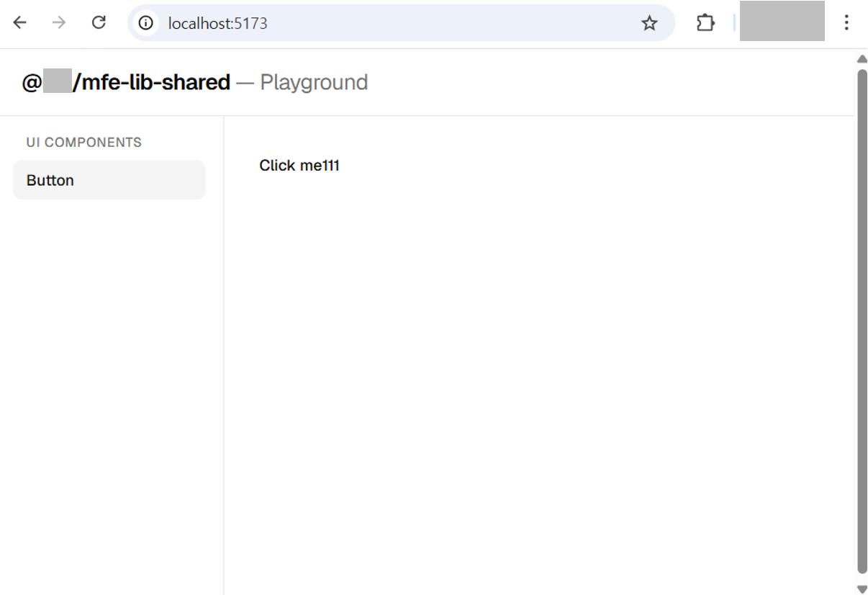Click the profile area beside Extensions
868x595 pixels.
pos(782,21)
